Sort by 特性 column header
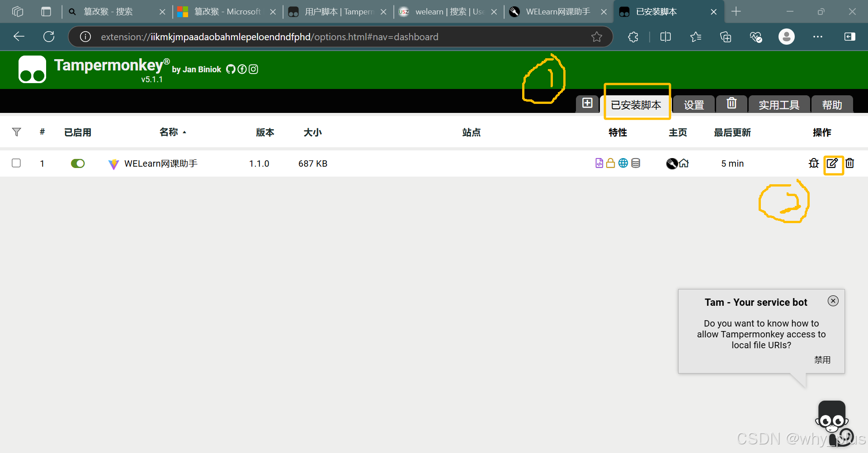 tap(618, 132)
